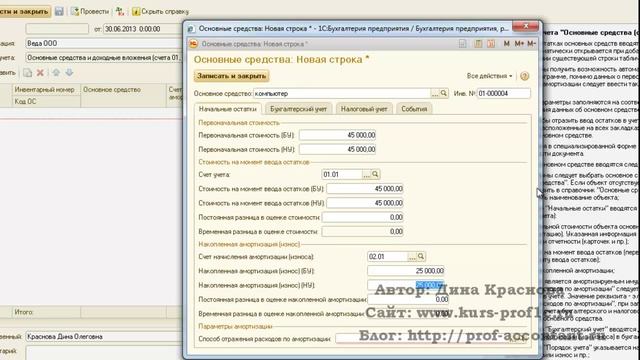Screen dimensions: 640x360
Task: Click ellipsis button next to account 02.01
Action: [x=412, y=257]
